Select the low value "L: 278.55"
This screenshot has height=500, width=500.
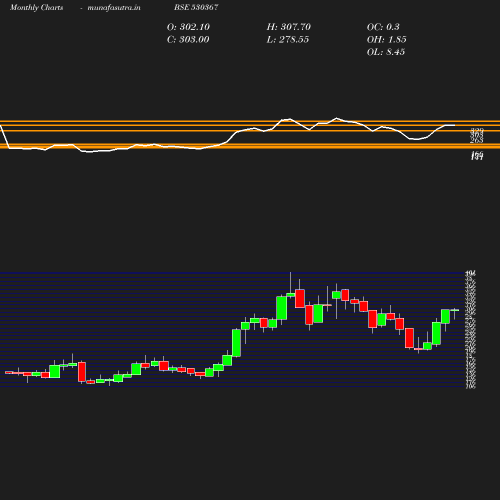pyautogui.click(x=288, y=40)
